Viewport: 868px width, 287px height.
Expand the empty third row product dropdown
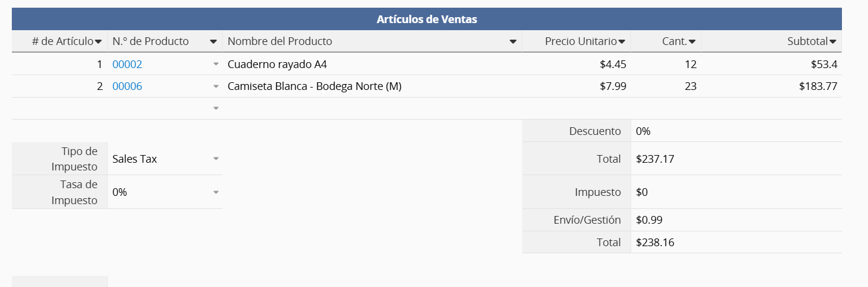click(x=216, y=108)
